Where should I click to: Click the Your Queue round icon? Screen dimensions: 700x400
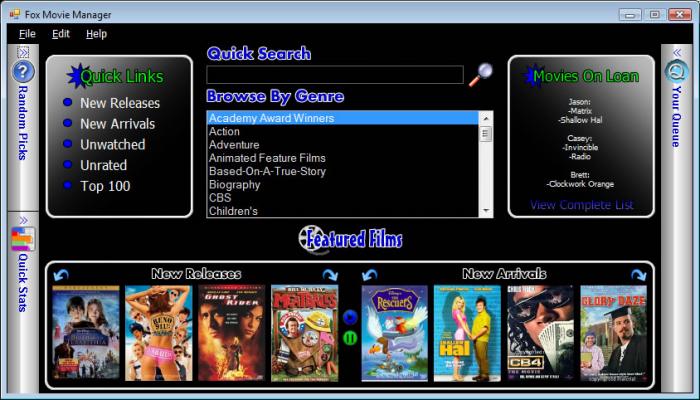coord(676,71)
